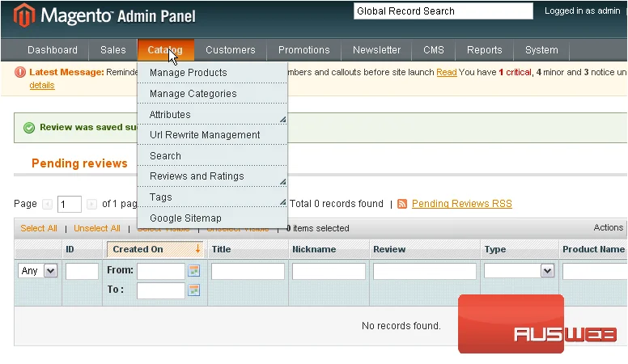Sort by the Review column header

click(389, 249)
